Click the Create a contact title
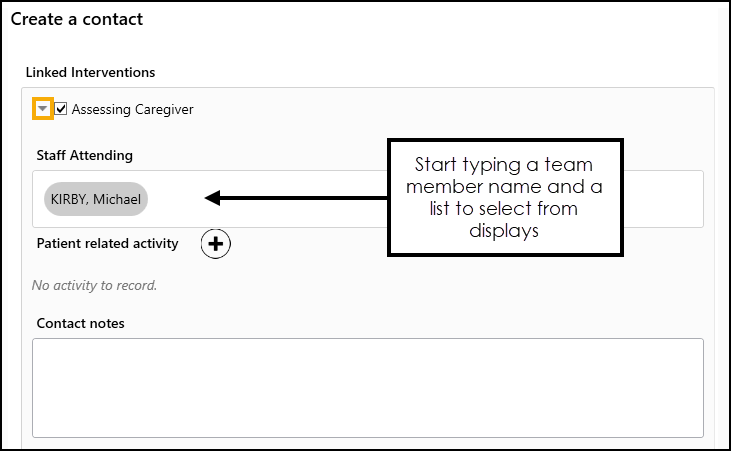The image size is (731, 451). pos(77,19)
